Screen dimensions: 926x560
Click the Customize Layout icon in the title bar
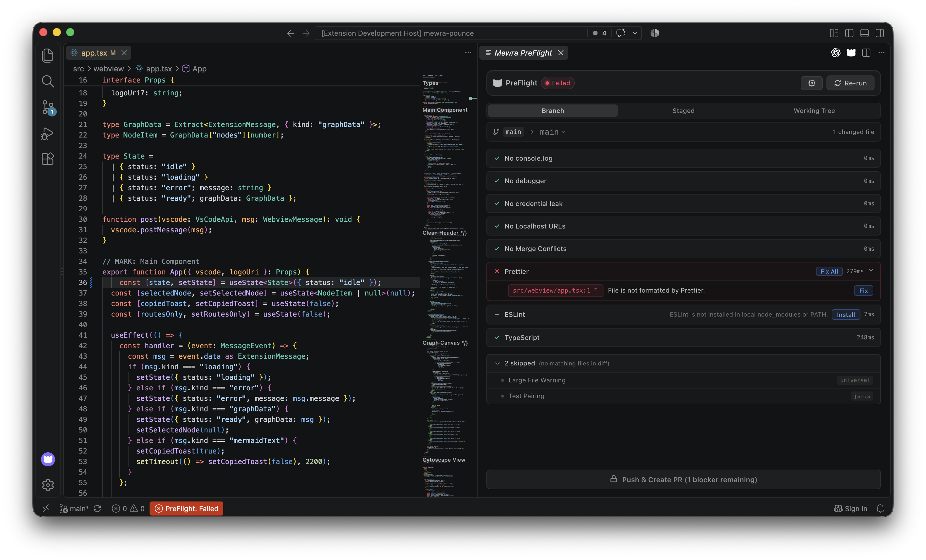tap(834, 33)
